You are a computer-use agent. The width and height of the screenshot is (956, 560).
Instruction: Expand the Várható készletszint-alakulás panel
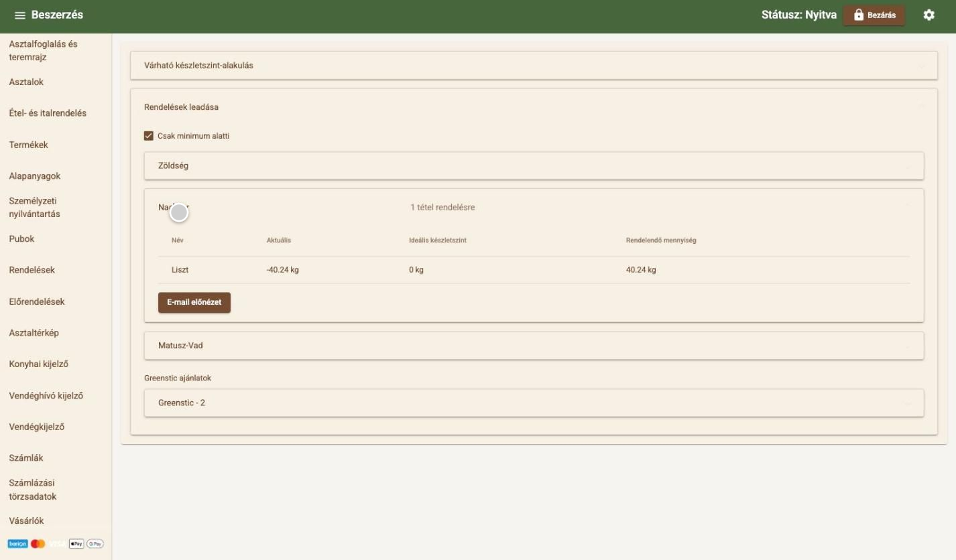click(x=534, y=66)
